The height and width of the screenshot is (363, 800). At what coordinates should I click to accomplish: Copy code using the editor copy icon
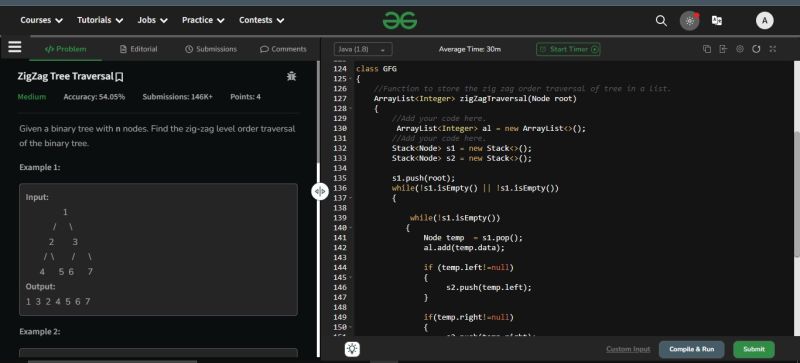[707, 49]
